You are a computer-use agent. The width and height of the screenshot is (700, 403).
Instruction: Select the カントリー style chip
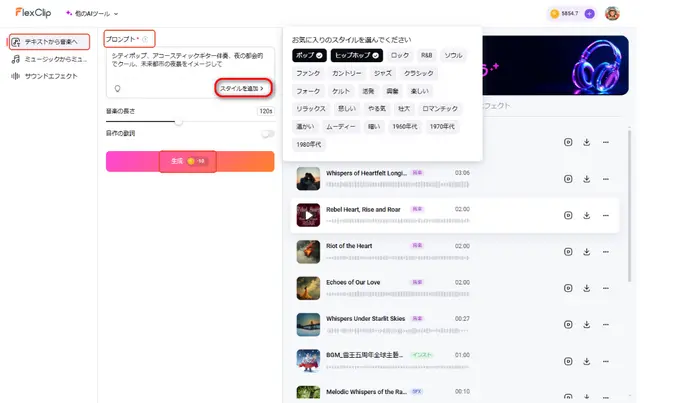[346, 73]
